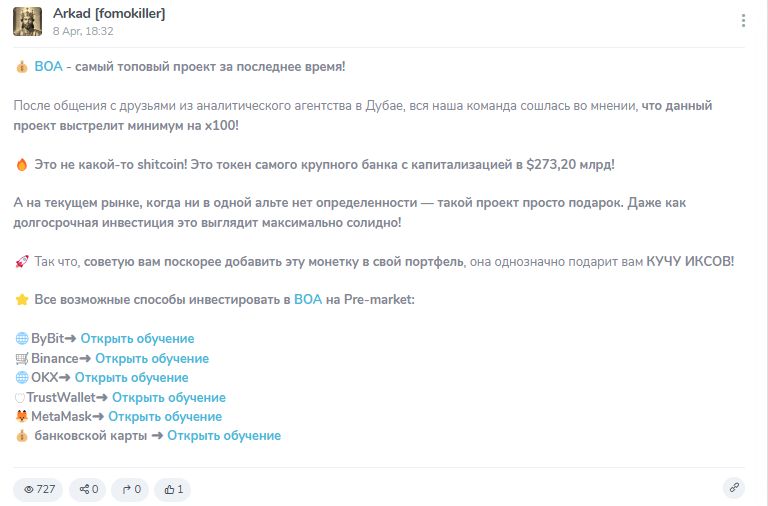768x506 pixels.
Task: Open the TrustWallet tutorial link
Action: (x=169, y=397)
